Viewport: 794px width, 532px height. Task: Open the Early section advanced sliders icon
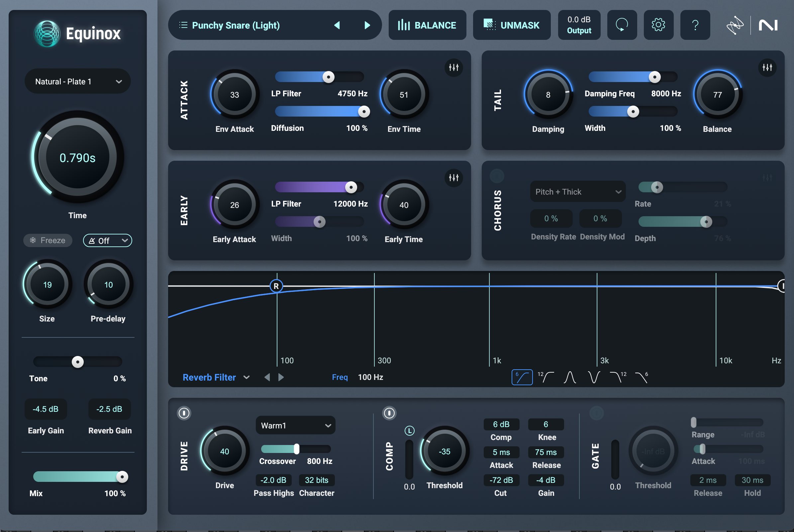[454, 178]
